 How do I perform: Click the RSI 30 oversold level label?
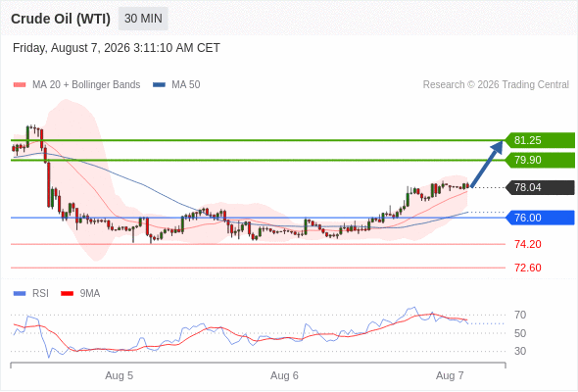click(520, 351)
